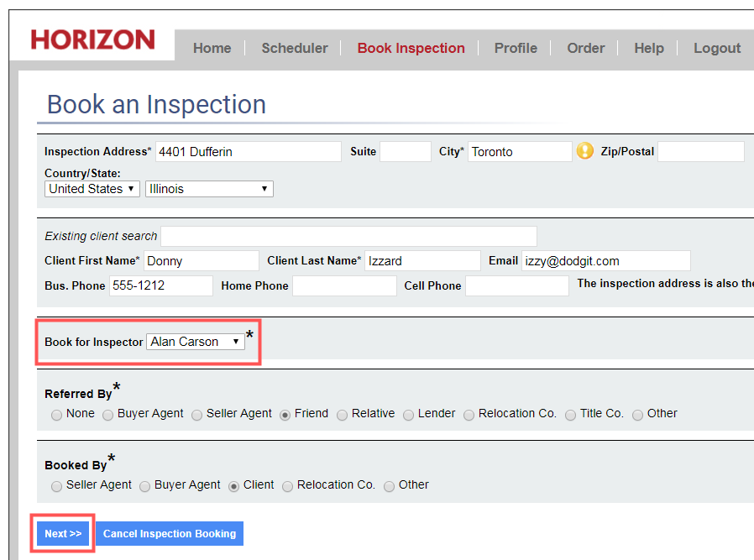754x560 pixels.
Task: Click the HORIZON logo
Action: point(92,39)
